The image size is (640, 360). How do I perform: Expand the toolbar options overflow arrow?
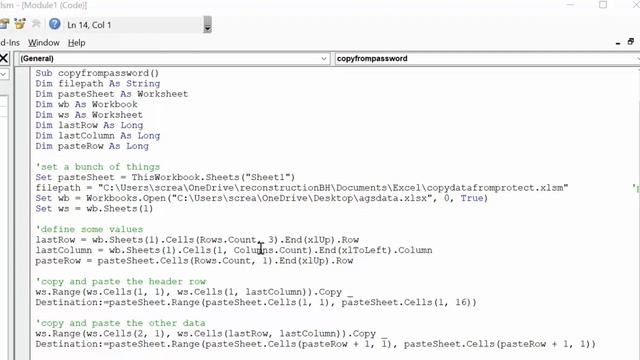[207, 24]
